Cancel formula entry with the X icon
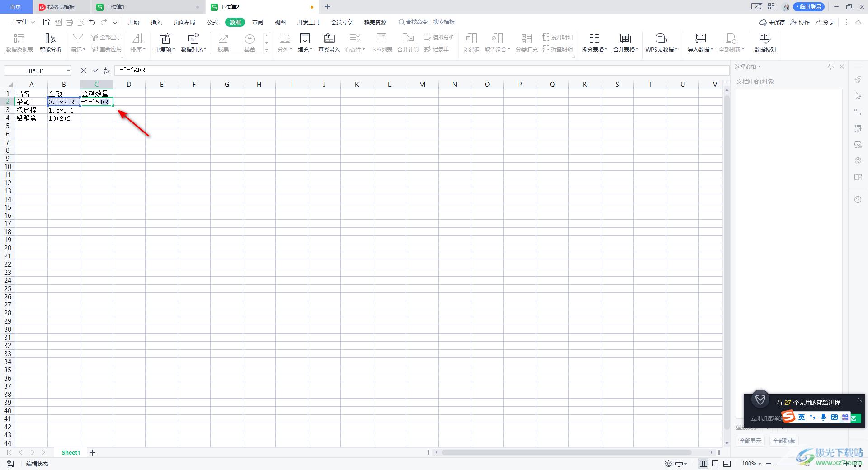This screenshot has height=470, width=868. 83,70
